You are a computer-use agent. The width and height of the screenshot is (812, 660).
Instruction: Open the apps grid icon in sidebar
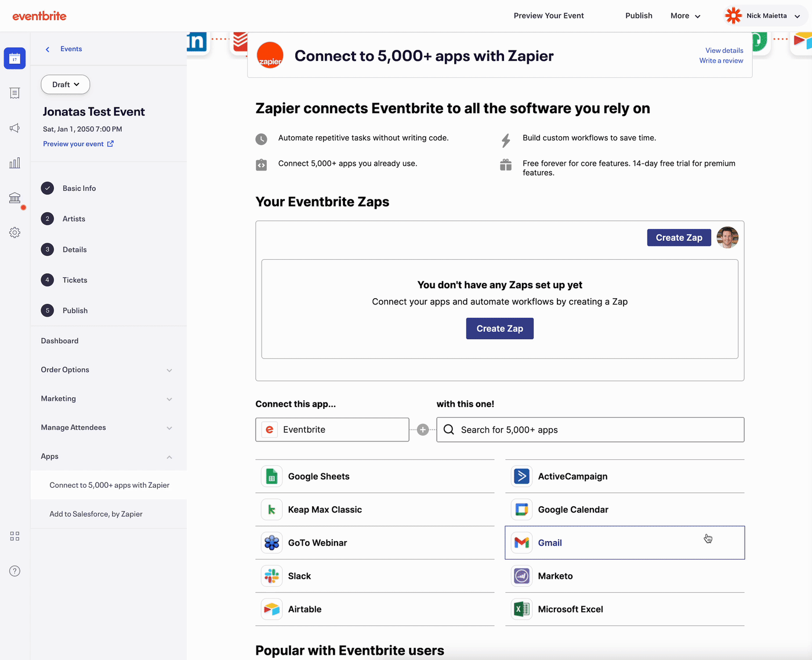(x=14, y=536)
